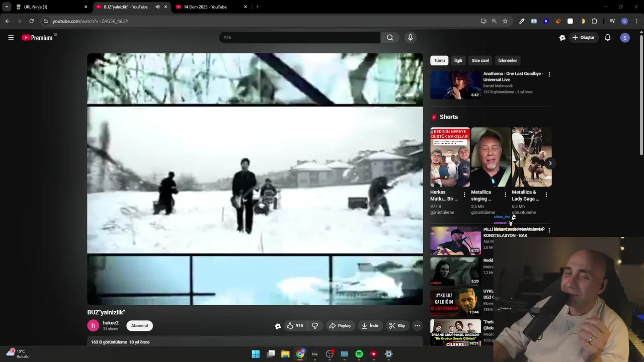Go back in browser history
The height and width of the screenshot is (362, 644).
(7, 21)
